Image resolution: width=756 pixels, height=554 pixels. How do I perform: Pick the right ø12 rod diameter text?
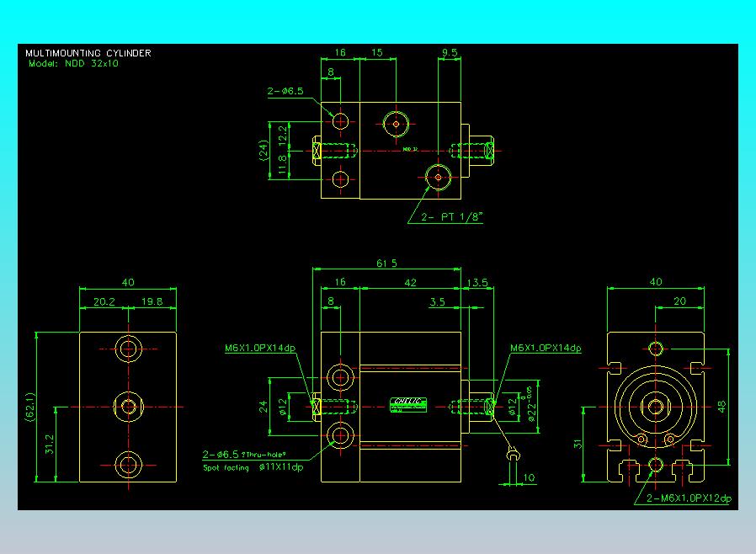[x=512, y=407]
